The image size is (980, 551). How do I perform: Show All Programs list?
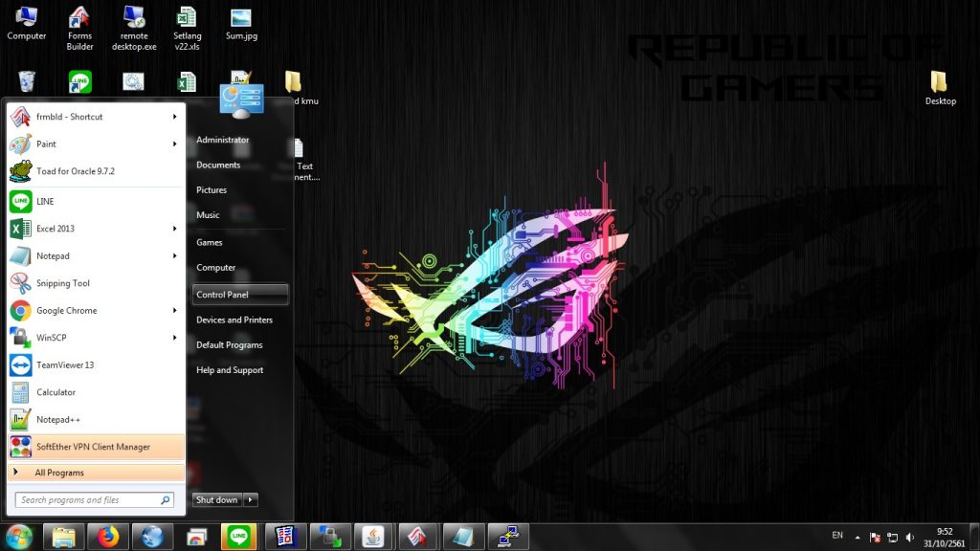click(97, 473)
